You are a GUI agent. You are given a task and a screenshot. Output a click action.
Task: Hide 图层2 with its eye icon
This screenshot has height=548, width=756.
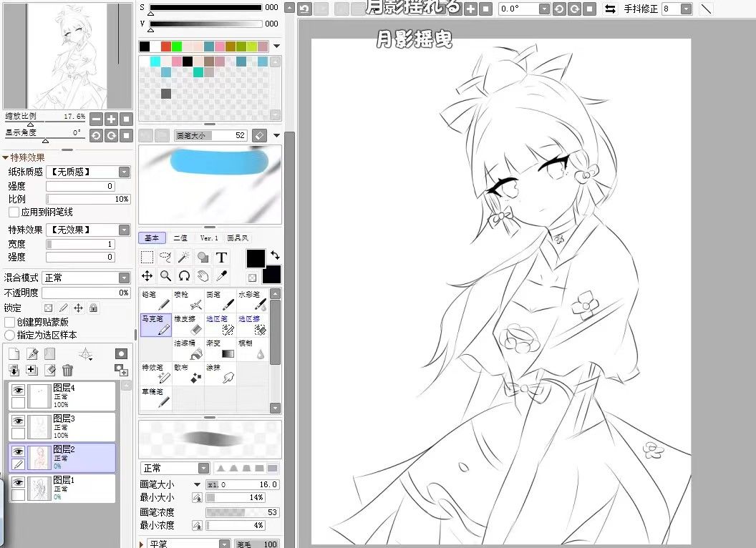19,451
